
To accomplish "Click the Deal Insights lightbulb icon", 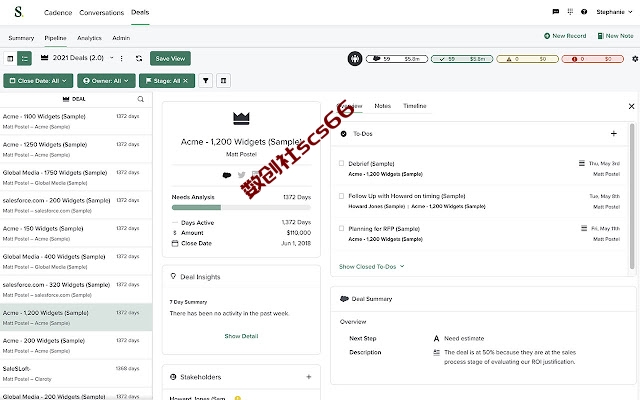I will pos(173,276).
